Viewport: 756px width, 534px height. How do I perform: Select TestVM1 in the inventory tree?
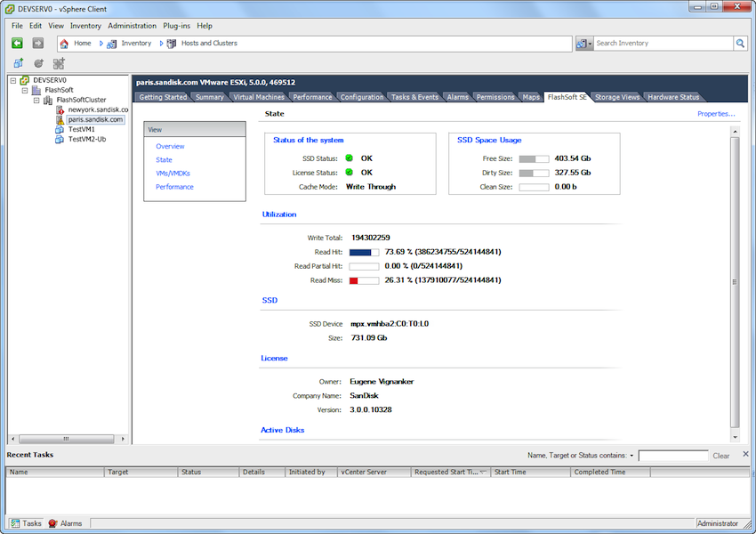click(x=82, y=129)
